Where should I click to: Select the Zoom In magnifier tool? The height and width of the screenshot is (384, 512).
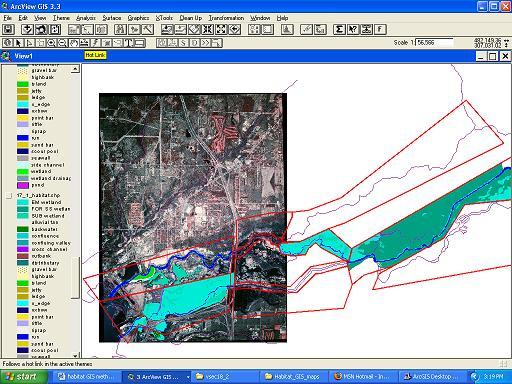(51, 43)
